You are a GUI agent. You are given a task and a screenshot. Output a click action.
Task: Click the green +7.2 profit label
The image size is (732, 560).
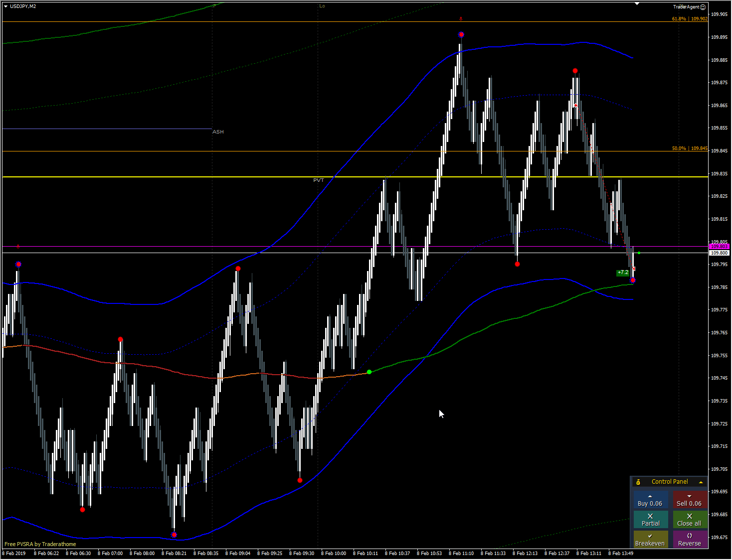tap(622, 273)
